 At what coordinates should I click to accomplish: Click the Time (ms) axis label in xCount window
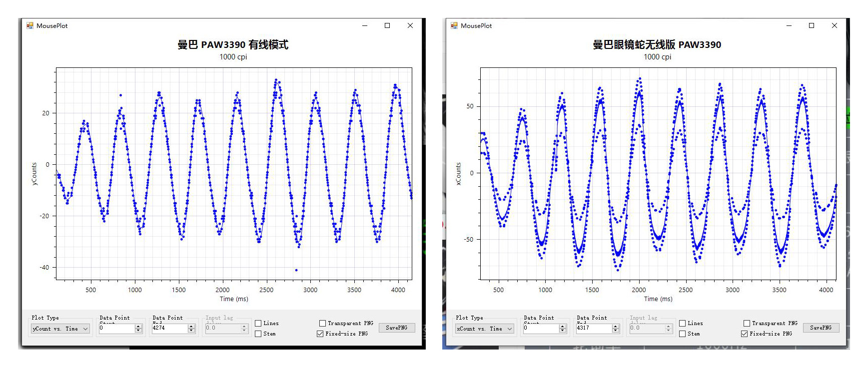(x=658, y=299)
